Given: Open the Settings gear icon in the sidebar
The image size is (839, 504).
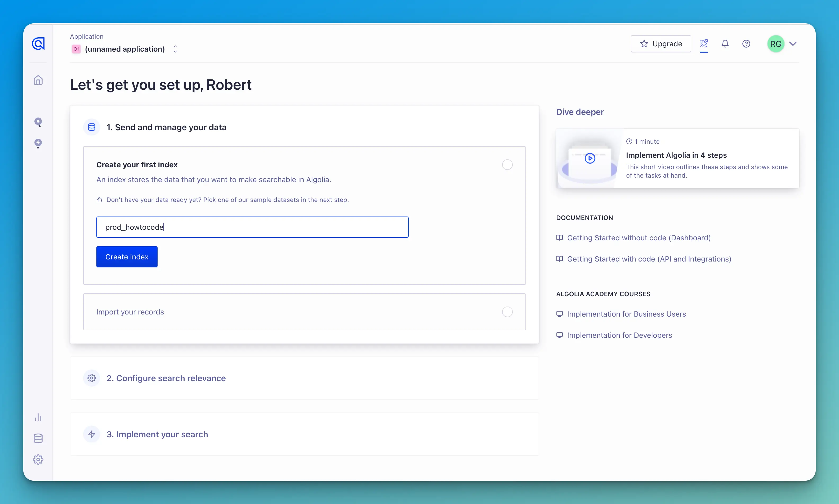Looking at the screenshot, I should 38,460.
